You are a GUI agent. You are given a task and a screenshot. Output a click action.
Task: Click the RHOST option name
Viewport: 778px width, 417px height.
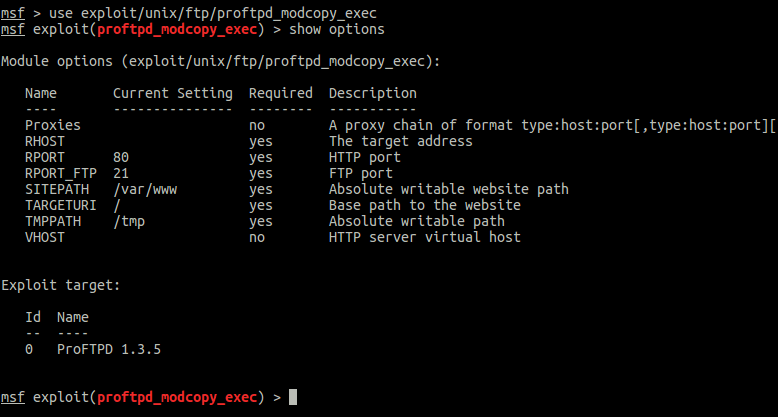click(45, 141)
